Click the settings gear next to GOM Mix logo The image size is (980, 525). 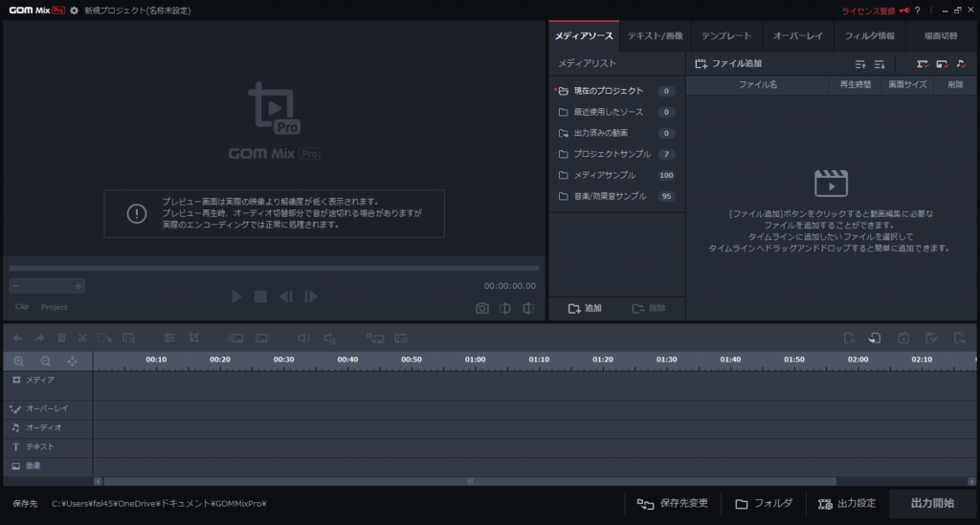pyautogui.click(x=75, y=10)
